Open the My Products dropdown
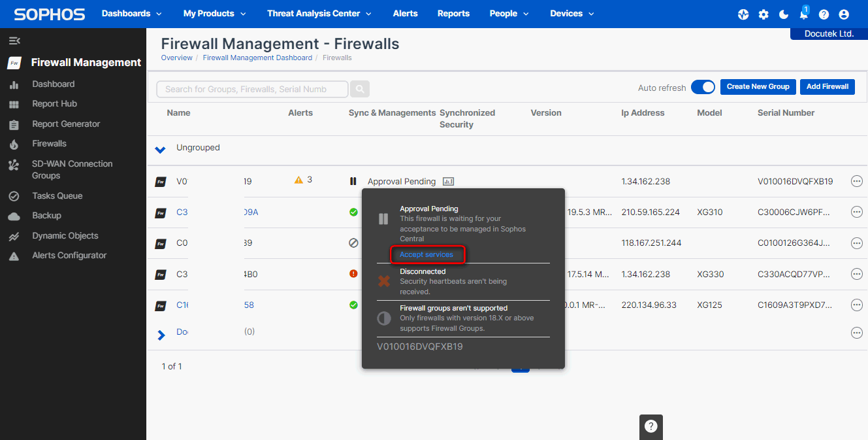Screen dimensions: 868x440 pos(215,13)
